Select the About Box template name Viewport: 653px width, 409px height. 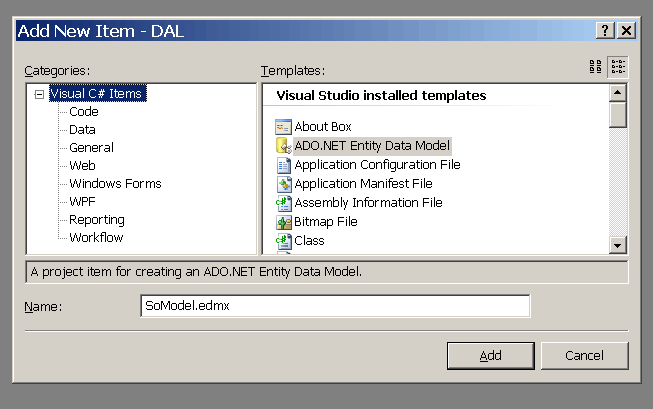click(323, 127)
